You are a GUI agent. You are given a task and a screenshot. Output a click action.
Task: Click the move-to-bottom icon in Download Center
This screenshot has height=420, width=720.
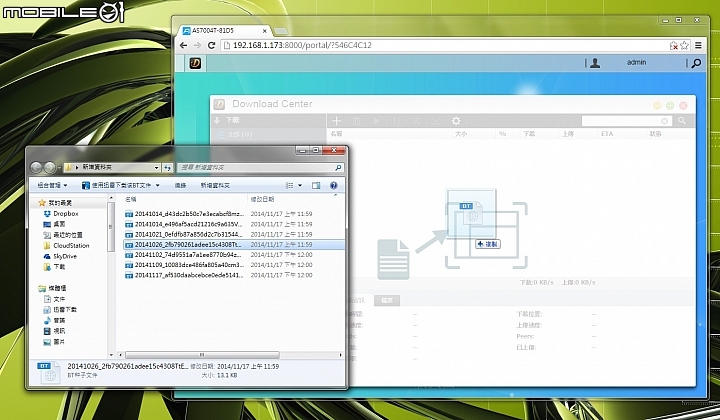[436, 121]
